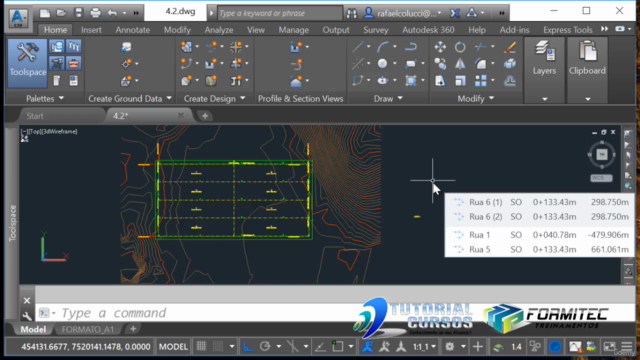Select the Scale tool in Modify
This screenshot has width=640, height=360.
pyautogui.click(x=460, y=81)
